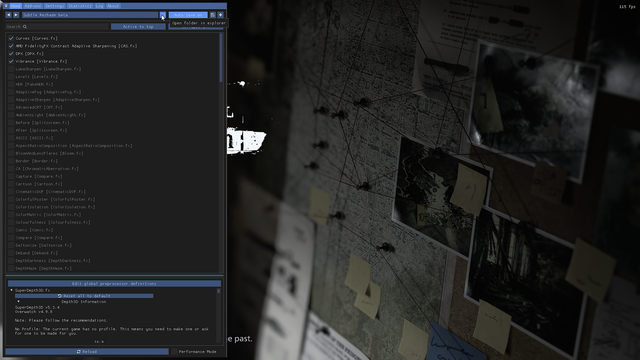Screen dimensions: 640x360
Task: Switch to the previous preset using the left arrow
Action: point(9,15)
